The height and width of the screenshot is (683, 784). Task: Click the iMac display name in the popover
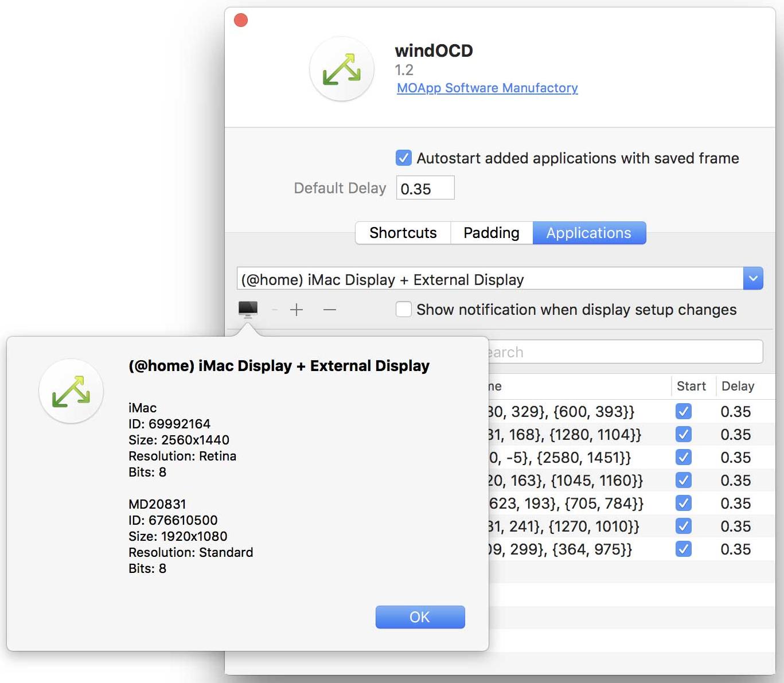(x=142, y=408)
